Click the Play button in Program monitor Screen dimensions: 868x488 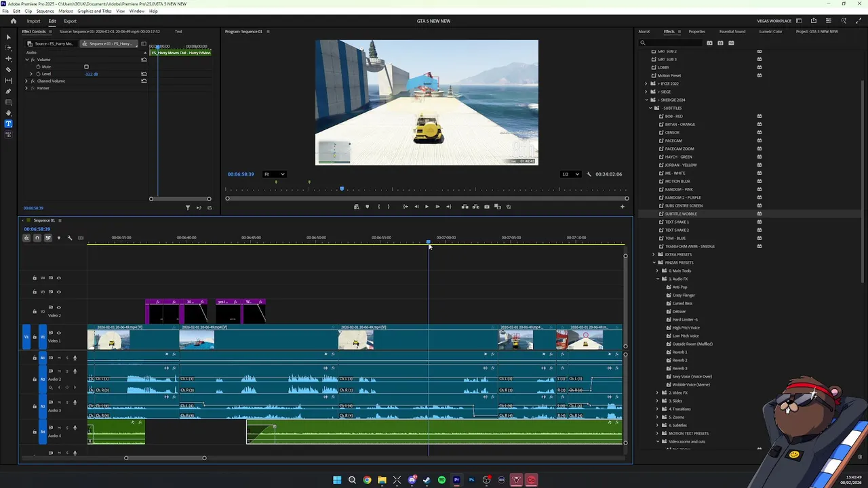[x=427, y=207]
